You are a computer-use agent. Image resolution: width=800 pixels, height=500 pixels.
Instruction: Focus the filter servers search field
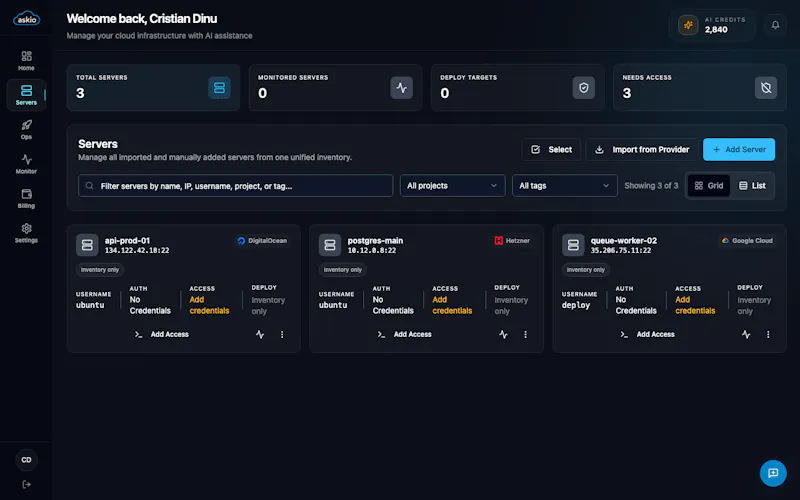(236, 186)
